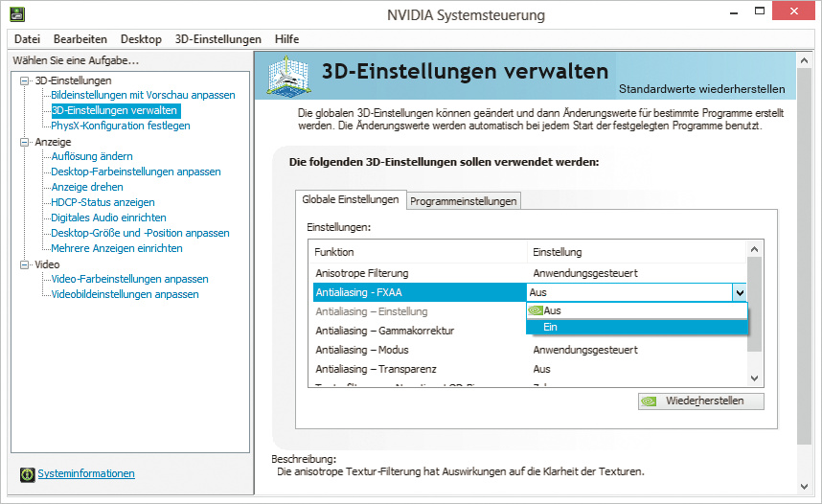Select Aus in the FXAA dropdown list
Image resolution: width=822 pixels, height=504 pixels.
637,311
